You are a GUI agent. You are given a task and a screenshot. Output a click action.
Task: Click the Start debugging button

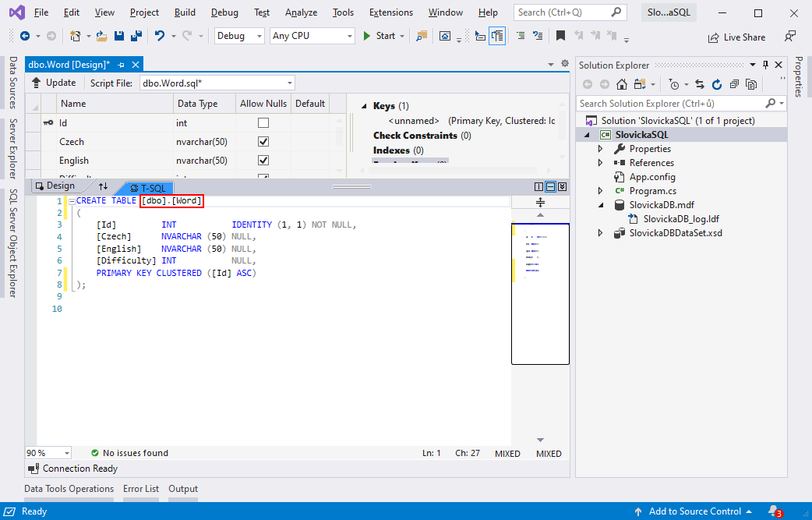379,36
